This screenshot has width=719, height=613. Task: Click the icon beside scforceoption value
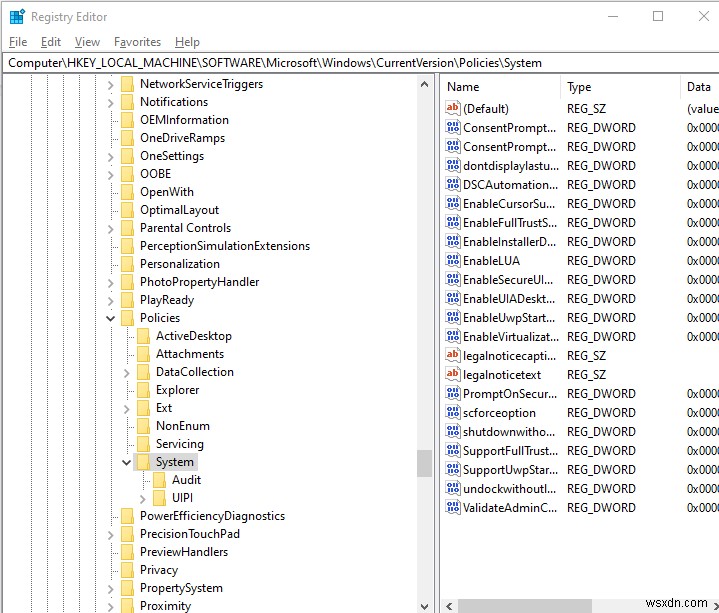453,413
